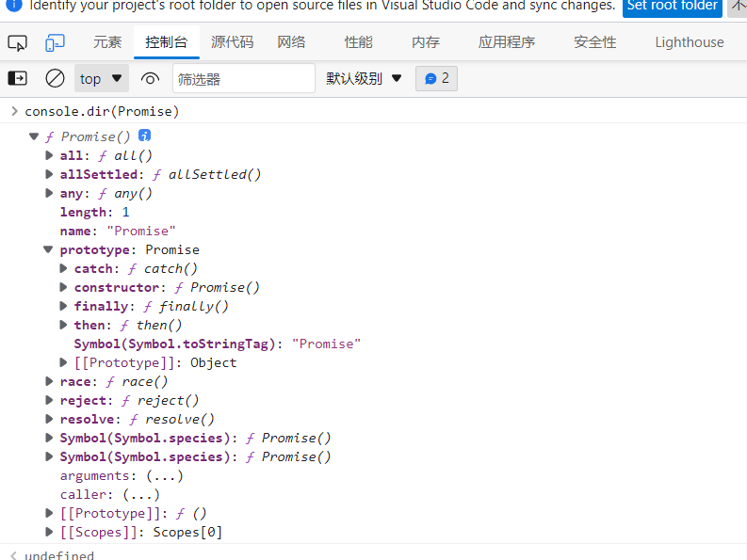Click the Symbol.toStringTag property row
The image size is (747, 560).
pos(218,344)
